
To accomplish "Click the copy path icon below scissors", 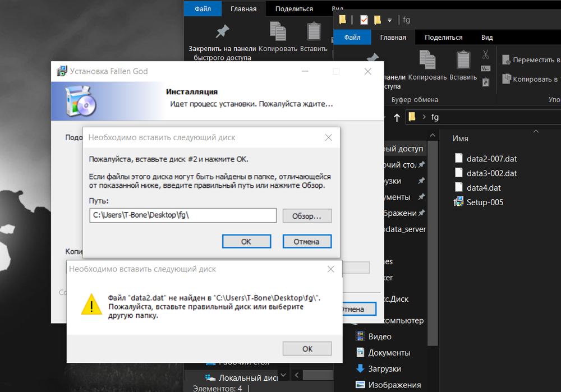I will tap(485, 68).
